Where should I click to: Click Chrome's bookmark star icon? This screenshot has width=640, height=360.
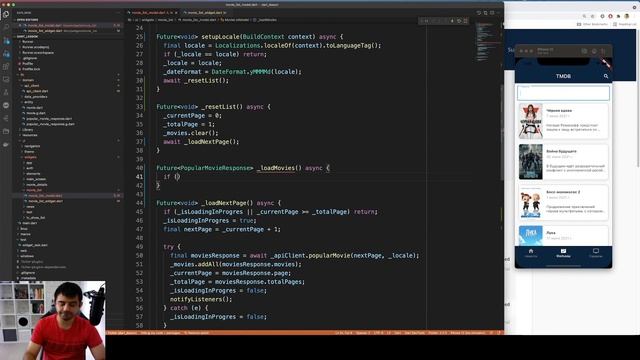[593, 16]
